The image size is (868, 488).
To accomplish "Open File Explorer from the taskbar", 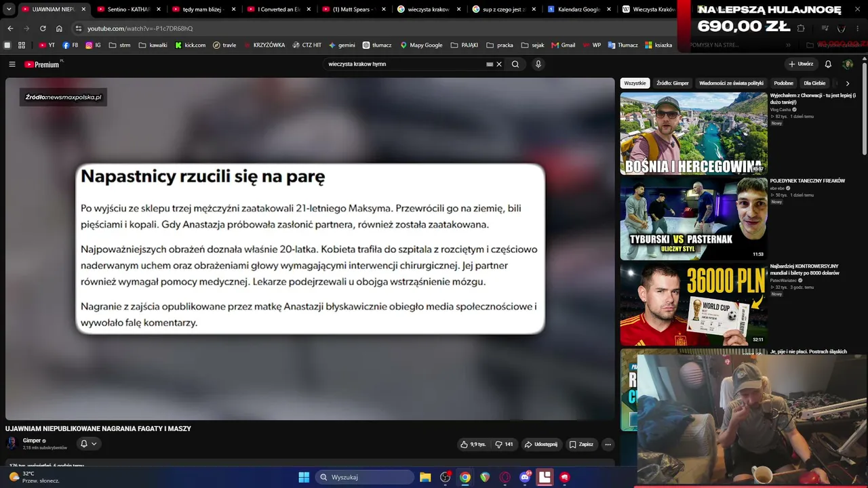I will point(425,477).
